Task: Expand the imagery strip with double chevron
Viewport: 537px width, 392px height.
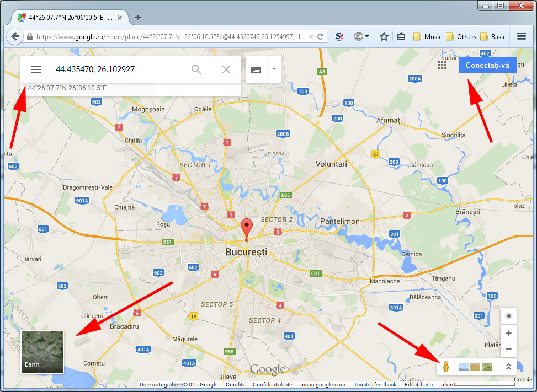Action: (x=508, y=367)
